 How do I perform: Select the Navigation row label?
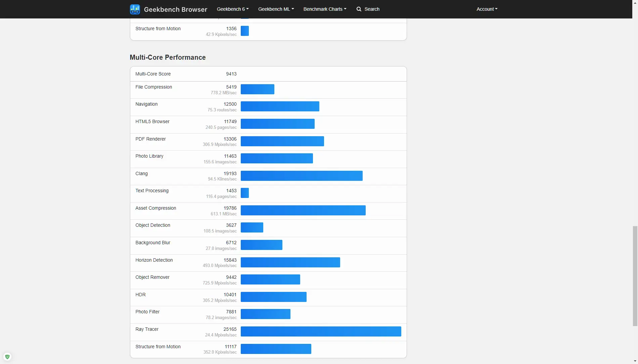146,104
